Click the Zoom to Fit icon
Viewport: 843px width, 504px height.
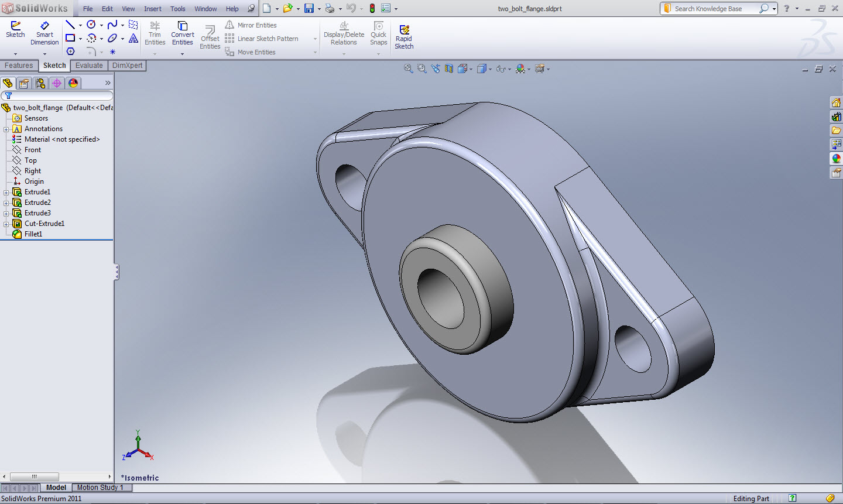point(409,68)
